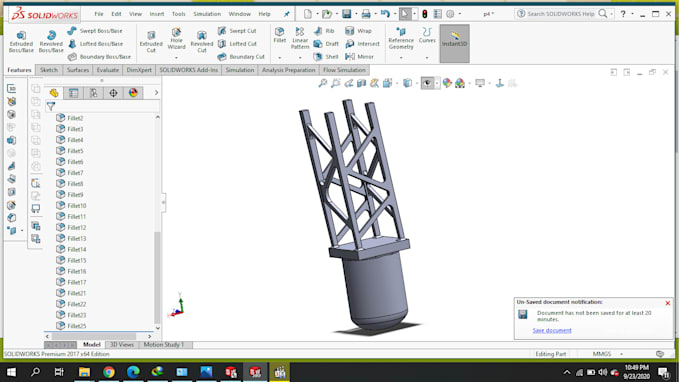Activate the Extruded Cut tool
This screenshot has width=680, height=382.
point(151,42)
